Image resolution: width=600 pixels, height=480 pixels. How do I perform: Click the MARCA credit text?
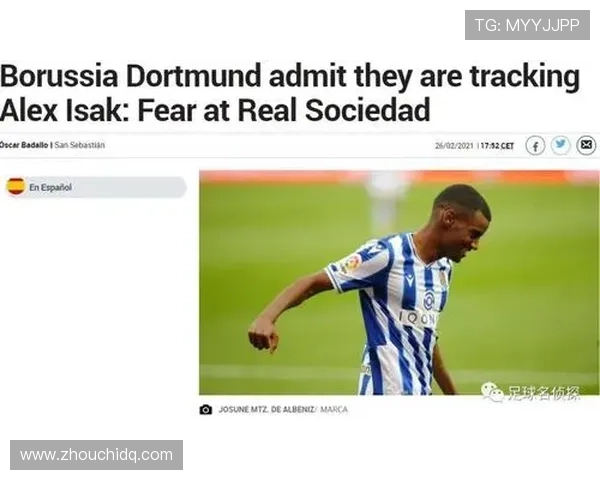pyautogui.click(x=334, y=410)
